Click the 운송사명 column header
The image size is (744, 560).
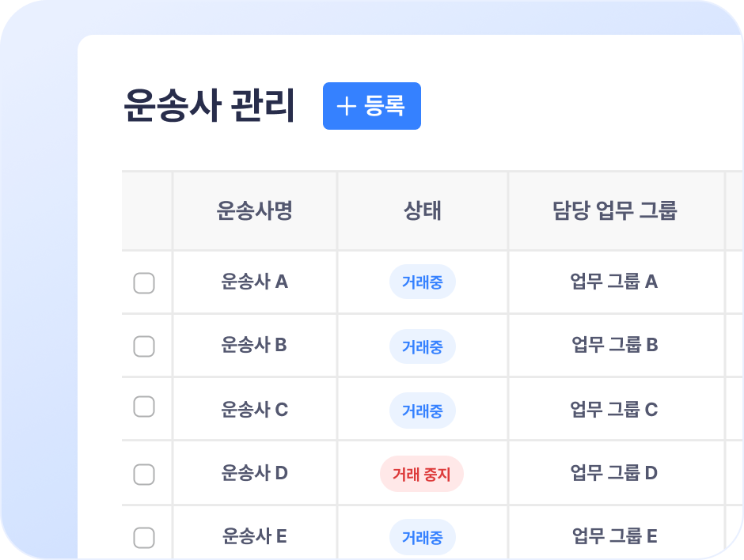click(x=255, y=211)
